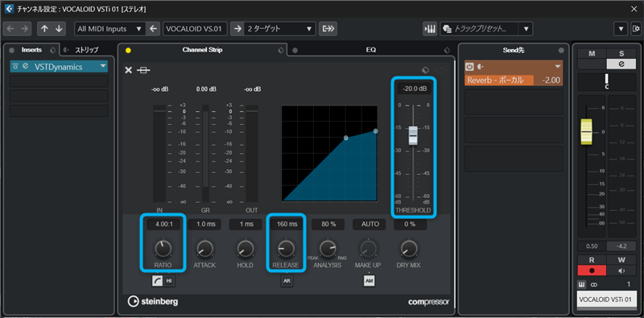Open EQ preset diamond icon
The height and width of the screenshot is (318, 644).
[448, 51]
